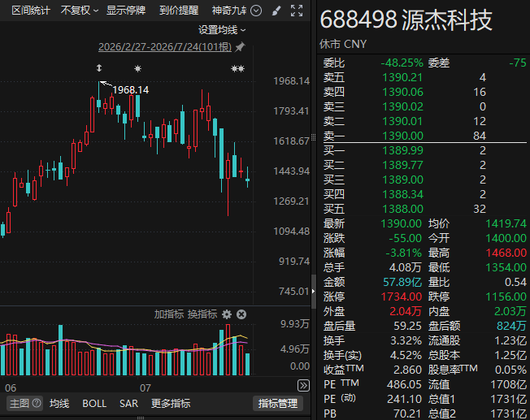This screenshot has height=420, width=530.
Task: Select the 神奇九转 indicator
Action: [x=229, y=11]
